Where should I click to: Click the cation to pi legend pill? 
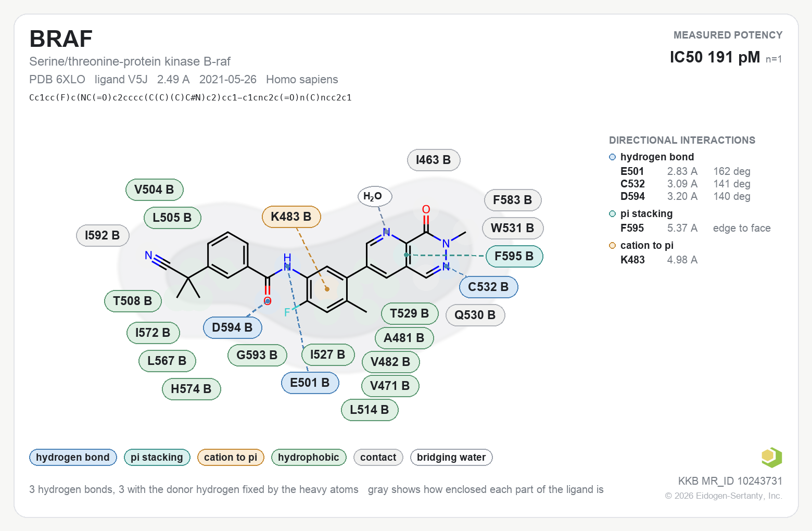pos(231,457)
